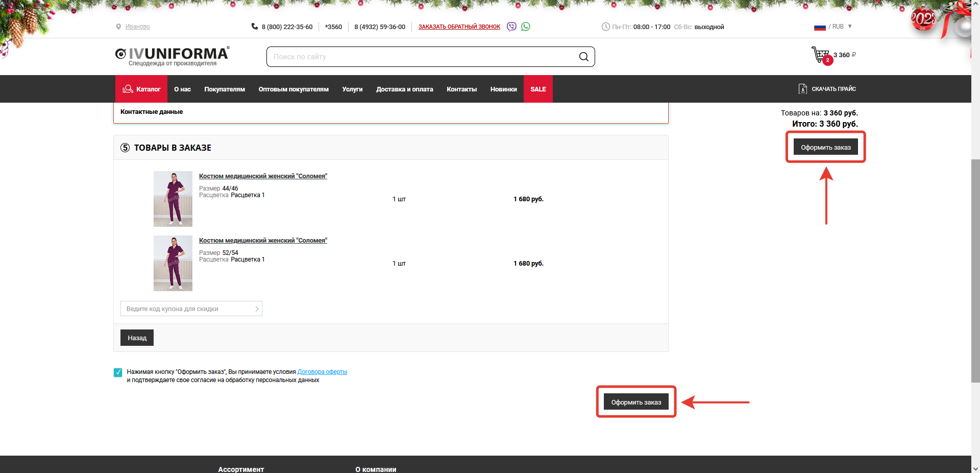The image size is (980, 473).
Task: Open the SALE section
Action: 538,89
